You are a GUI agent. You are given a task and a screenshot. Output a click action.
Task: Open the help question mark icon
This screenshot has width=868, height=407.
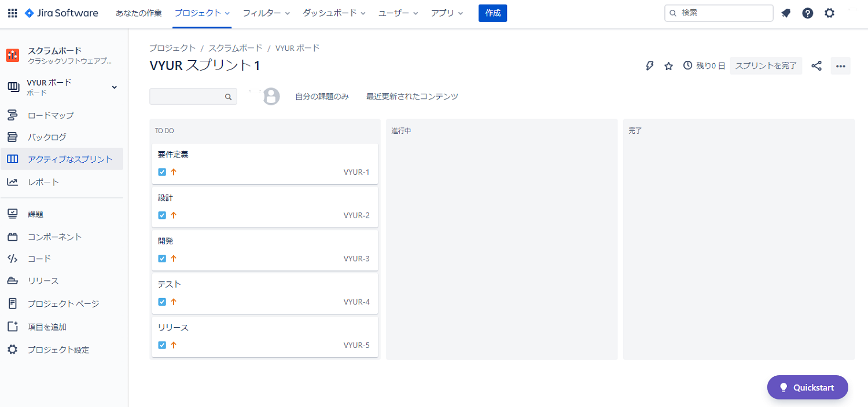pos(808,13)
